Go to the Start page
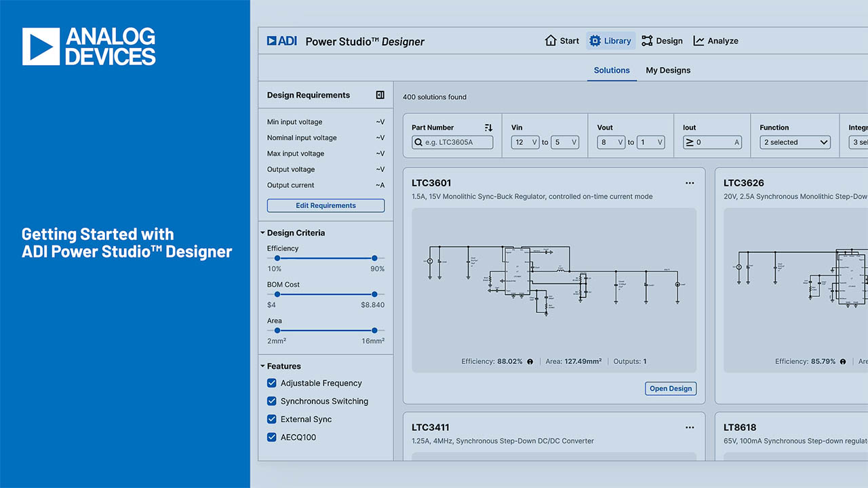Viewport: 868px width, 488px height. 562,41
